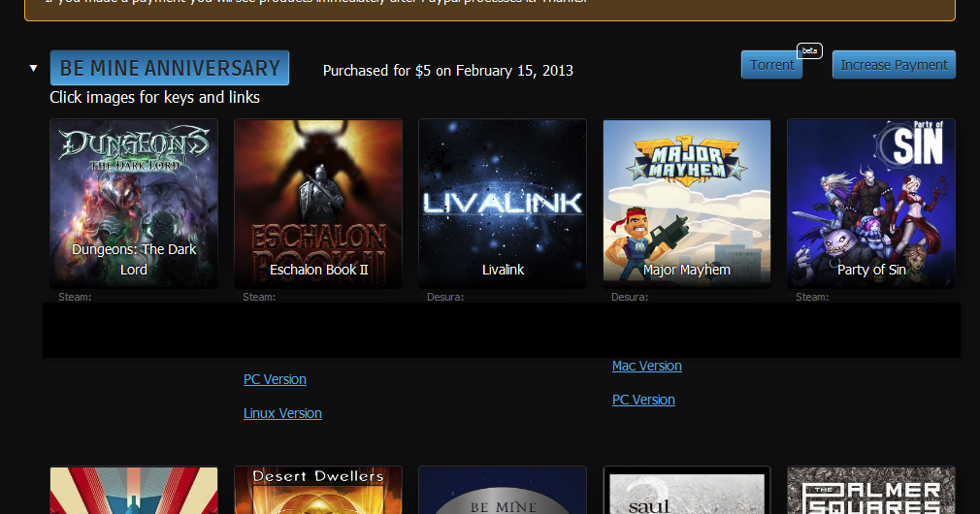Open the Eschalon Book II game tile
This screenshot has height=514, width=980.
tap(318, 204)
